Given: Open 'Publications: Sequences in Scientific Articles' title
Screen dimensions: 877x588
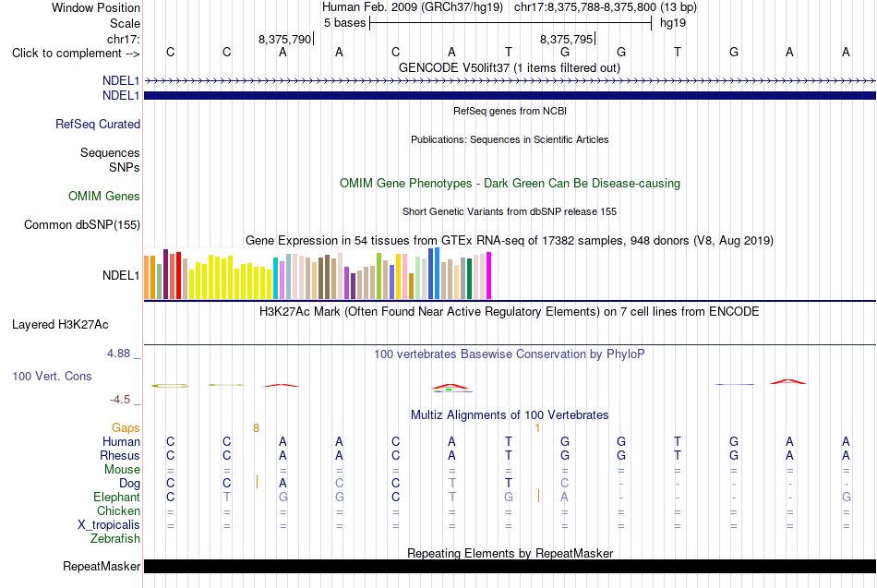Looking at the screenshot, I should pyautogui.click(x=510, y=139).
